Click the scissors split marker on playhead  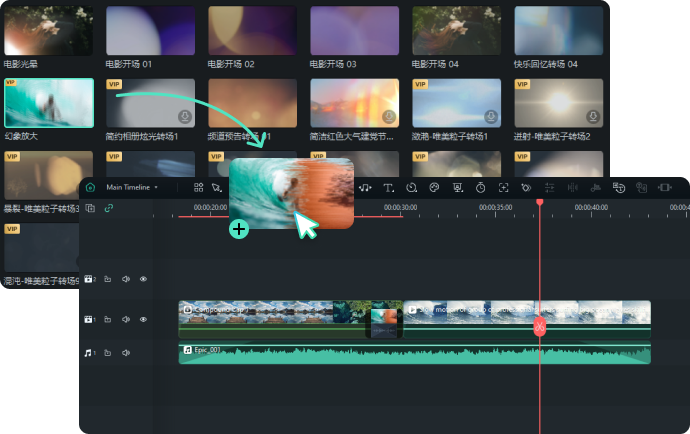(x=539, y=326)
